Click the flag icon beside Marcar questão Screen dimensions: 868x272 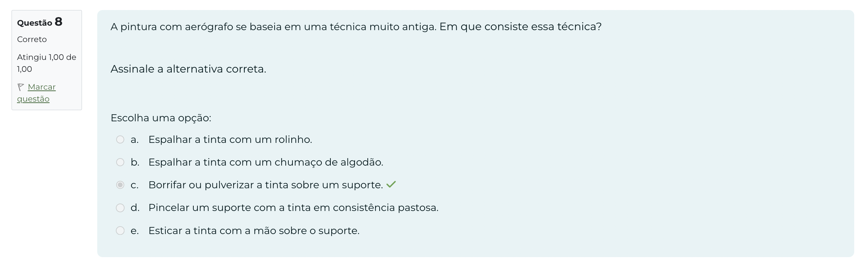(x=21, y=87)
